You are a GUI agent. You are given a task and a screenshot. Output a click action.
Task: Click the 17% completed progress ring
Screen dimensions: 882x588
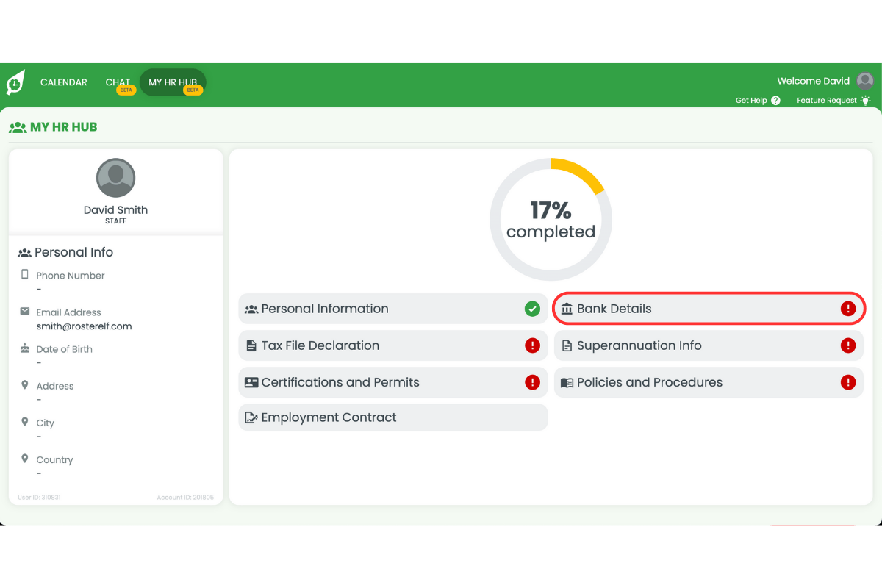[551, 219]
